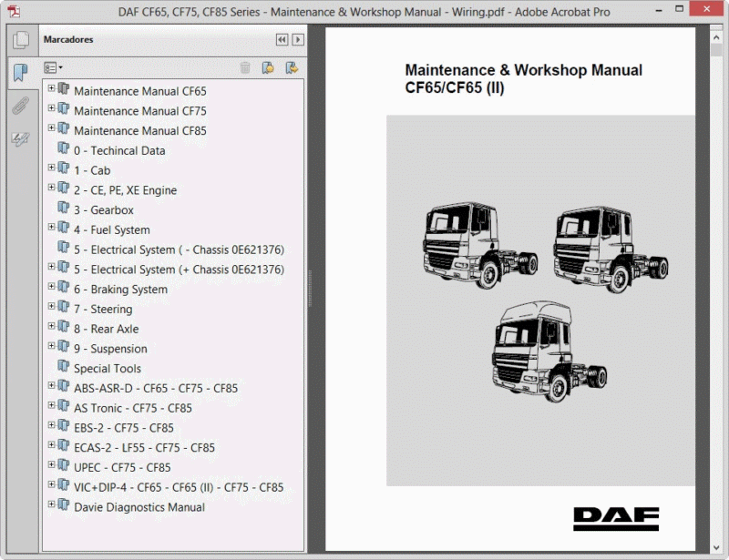The width and height of the screenshot is (729, 560).
Task: Click bookmark icon beside 7 - Steering
Action: [63, 306]
